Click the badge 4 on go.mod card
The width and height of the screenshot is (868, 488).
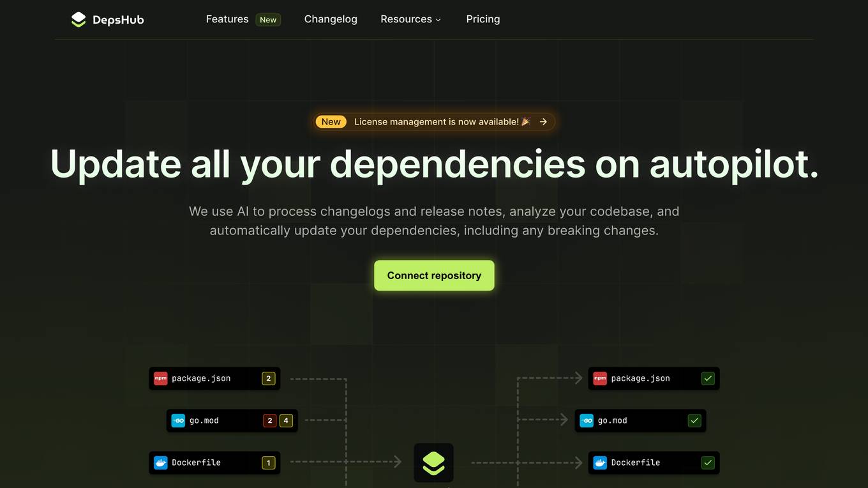click(286, 420)
